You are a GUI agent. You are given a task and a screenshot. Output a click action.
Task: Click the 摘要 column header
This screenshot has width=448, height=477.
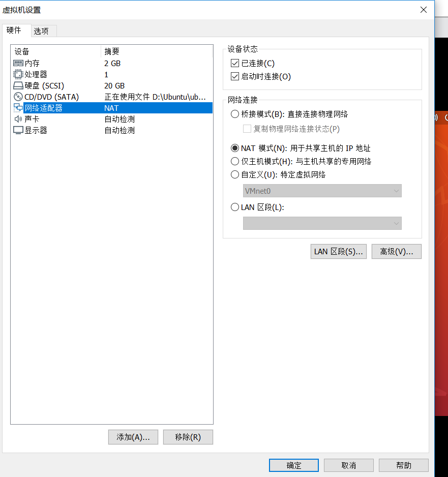pyautogui.click(x=157, y=51)
